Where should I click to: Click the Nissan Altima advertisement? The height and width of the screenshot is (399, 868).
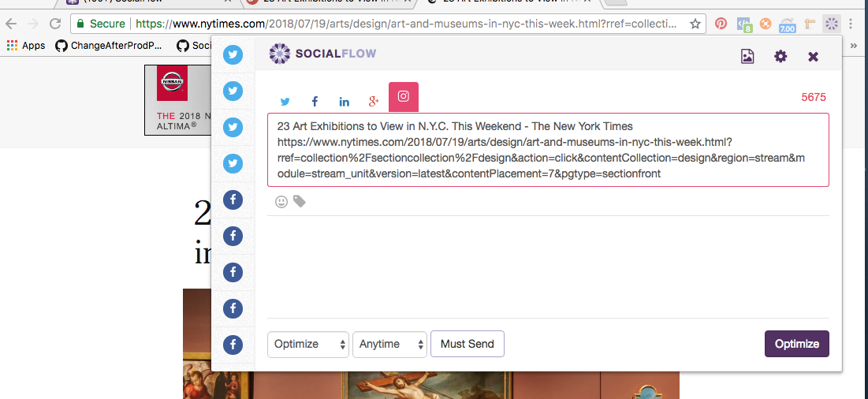point(178,99)
